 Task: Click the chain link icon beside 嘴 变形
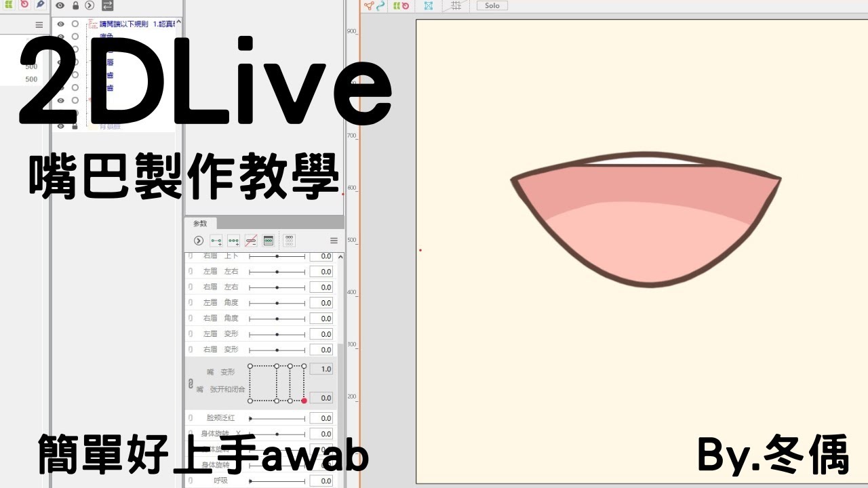pyautogui.click(x=191, y=384)
